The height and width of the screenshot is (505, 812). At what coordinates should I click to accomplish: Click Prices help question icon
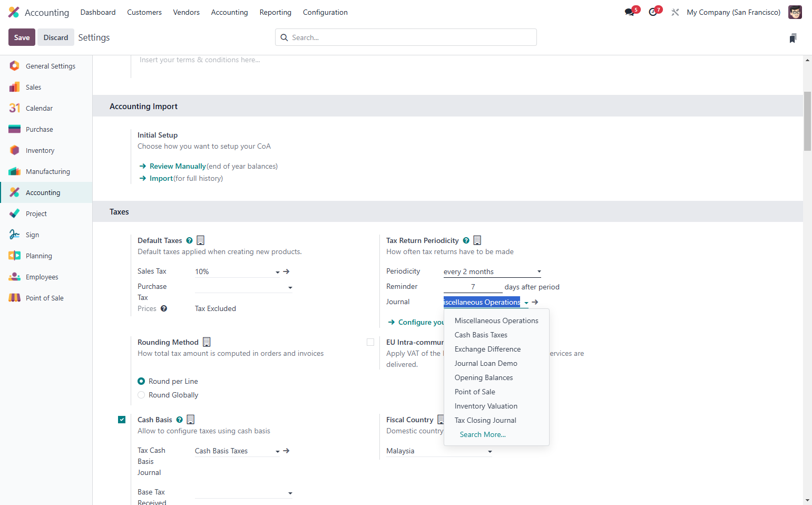[x=164, y=308]
